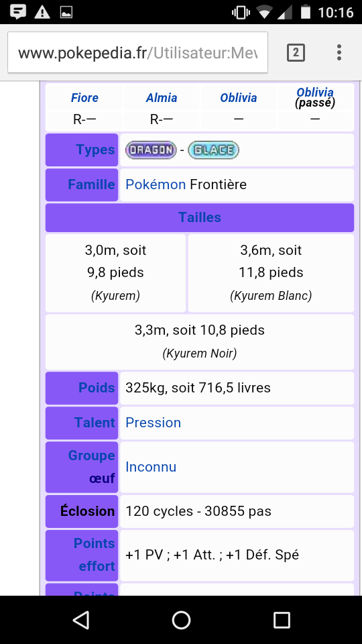
Task: Click the Tailles section header
Action: [x=200, y=217]
